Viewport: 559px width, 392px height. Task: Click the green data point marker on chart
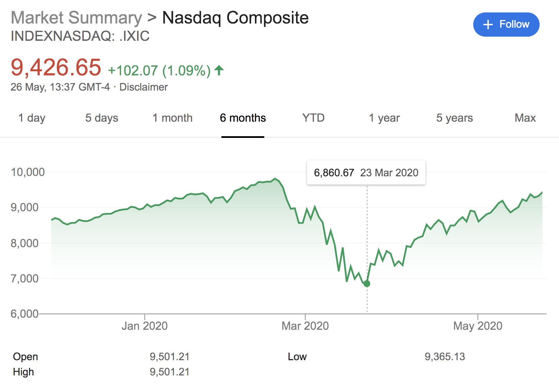click(367, 283)
